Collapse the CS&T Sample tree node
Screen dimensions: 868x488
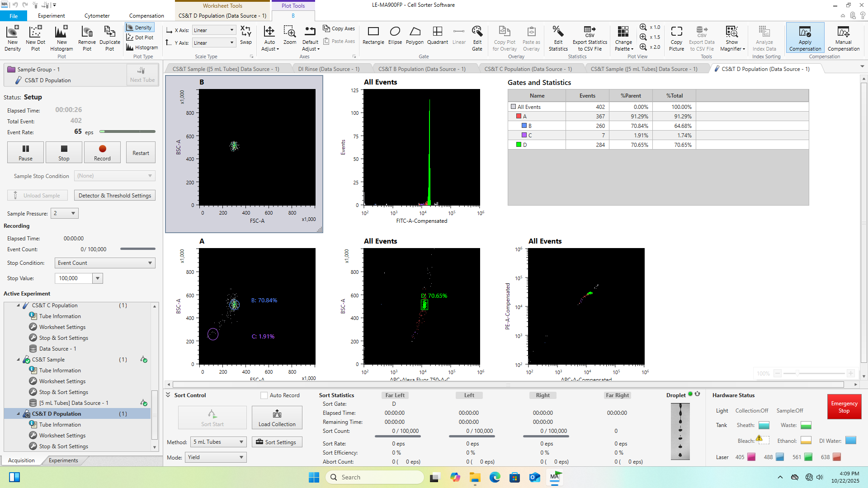point(19,360)
